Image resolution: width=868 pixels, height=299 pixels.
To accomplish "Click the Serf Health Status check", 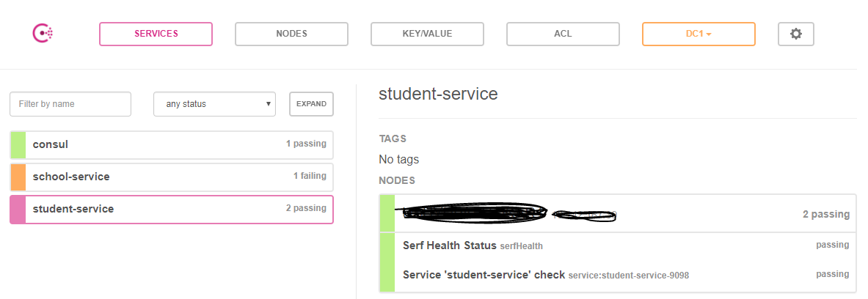I will pos(450,246).
